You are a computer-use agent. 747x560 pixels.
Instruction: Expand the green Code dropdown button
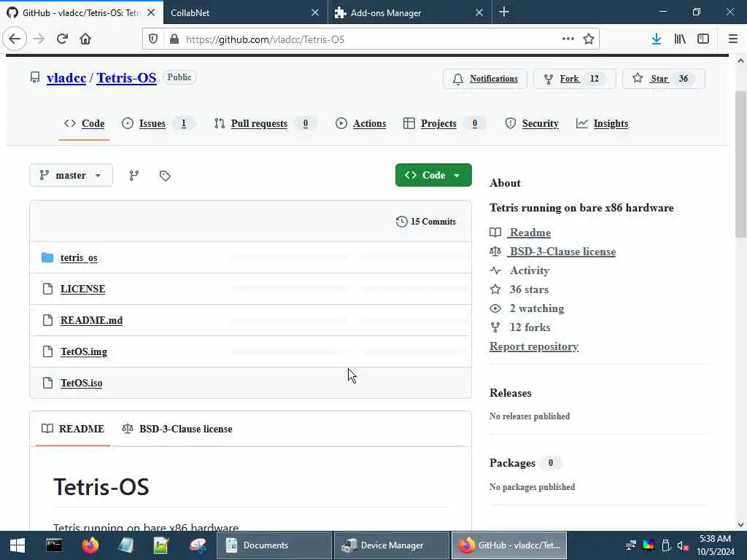click(433, 175)
